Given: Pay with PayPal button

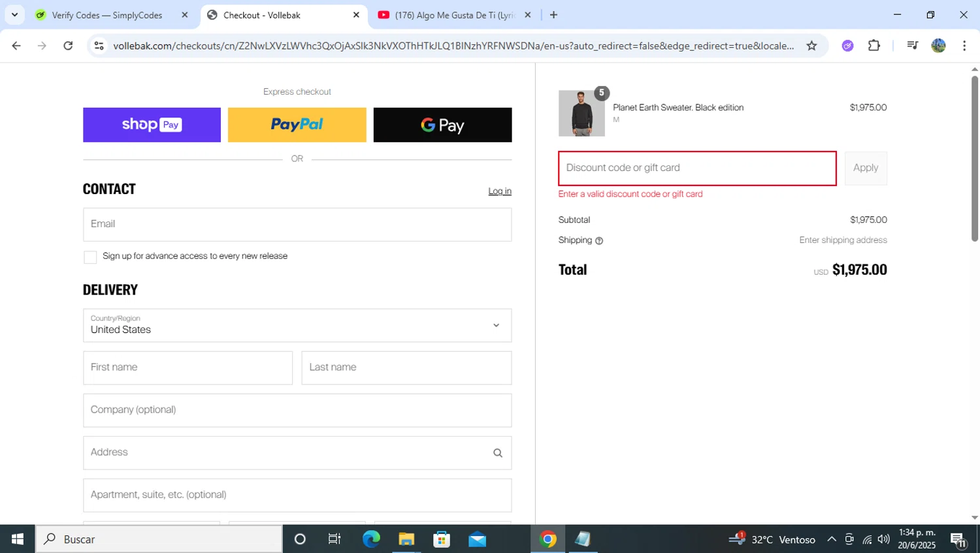Looking at the screenshot, I should point(297,125).
